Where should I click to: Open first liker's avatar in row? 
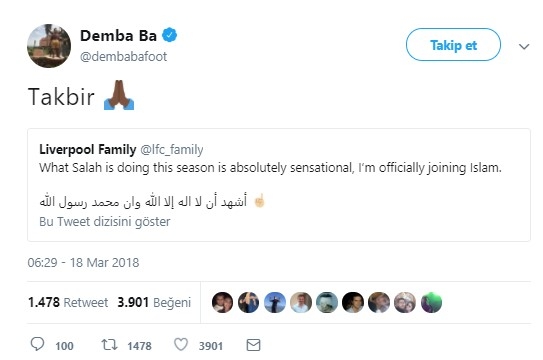(222, 302)
